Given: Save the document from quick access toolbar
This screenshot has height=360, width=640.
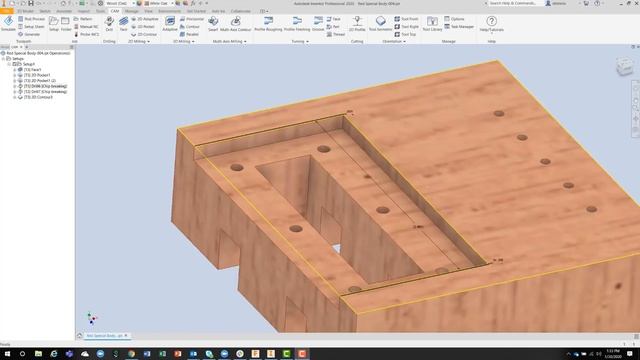Looking at the screenshot, I should (31, 3).
